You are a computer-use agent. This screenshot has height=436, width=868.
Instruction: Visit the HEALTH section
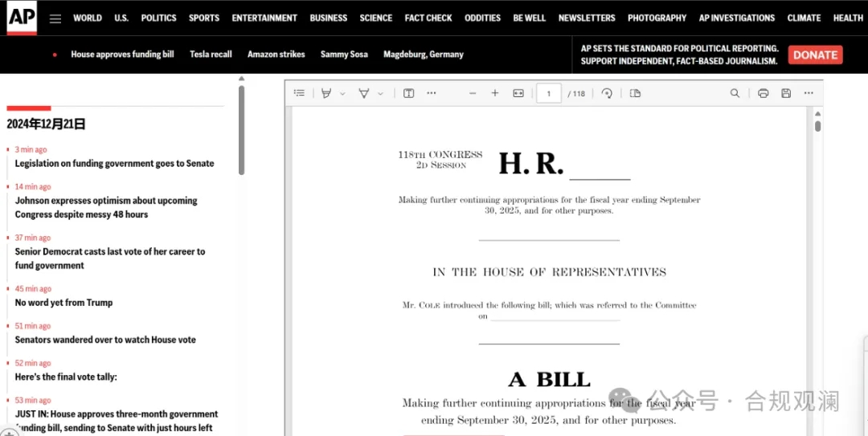848,18
